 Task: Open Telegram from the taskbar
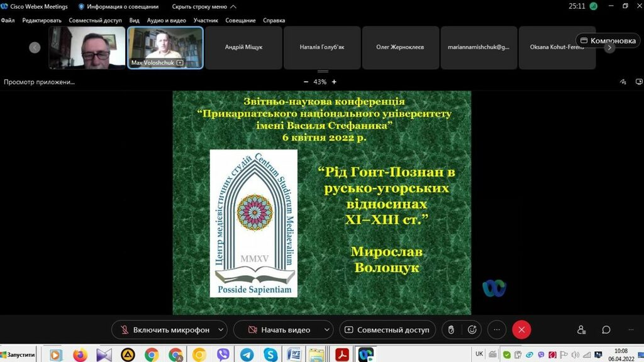point(247,354)
